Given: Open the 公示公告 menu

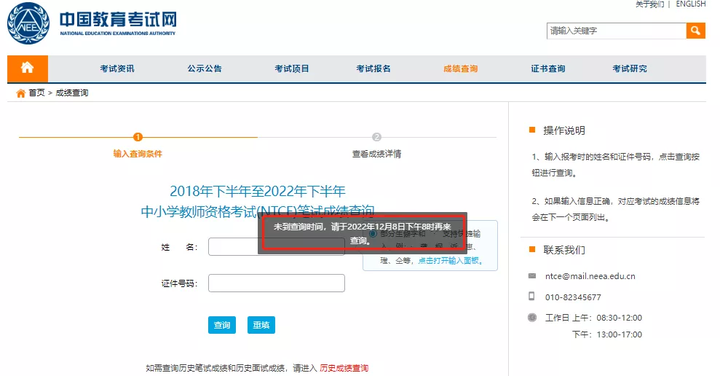Looking at the screenshot, I should [x=204, y=69].
